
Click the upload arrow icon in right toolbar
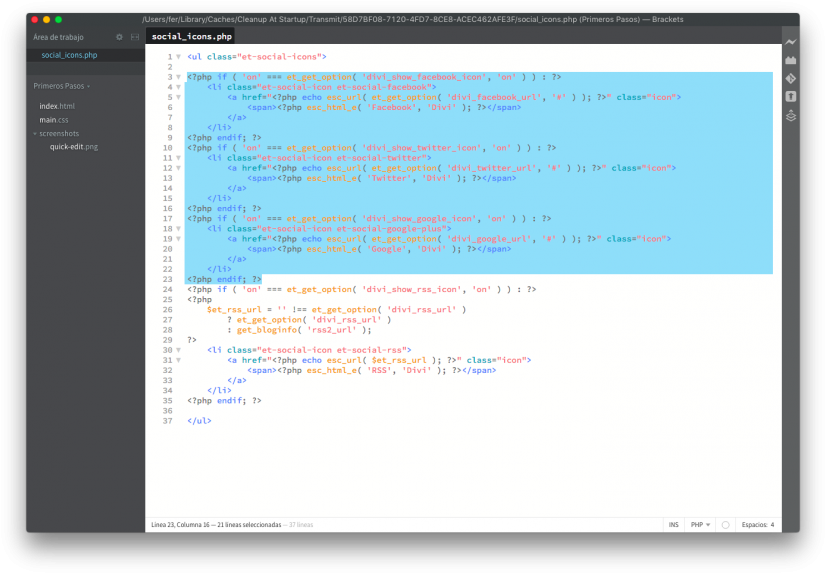(x=790, y=96)
